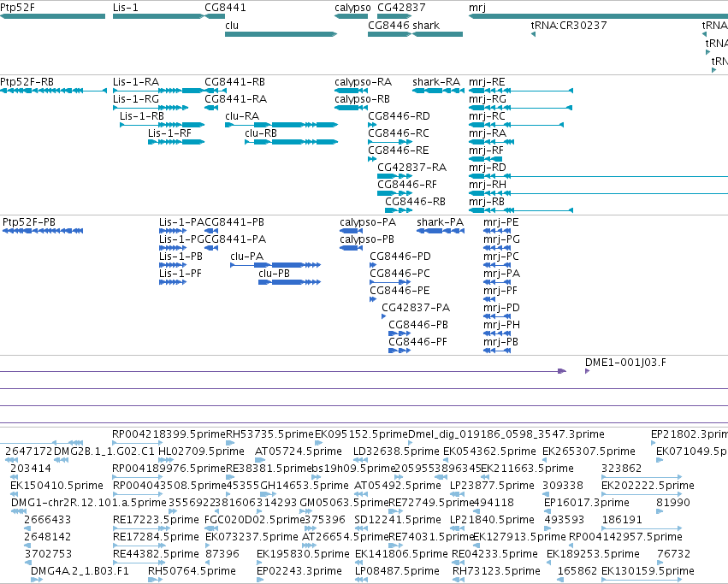Screen dimensions: 728x584
Task: Click the Lis-1 gene label
Action: pos(126,8)
